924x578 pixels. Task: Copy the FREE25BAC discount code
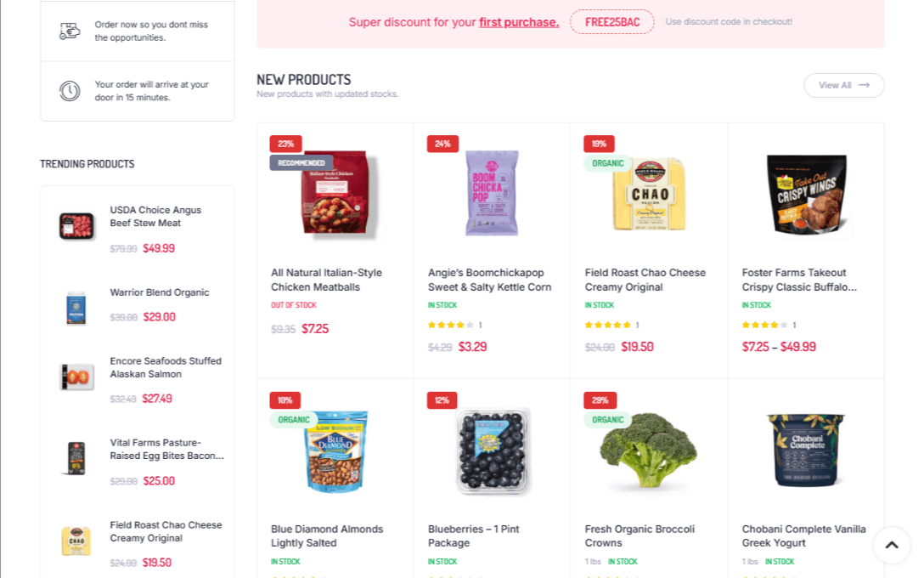[611, 22]
